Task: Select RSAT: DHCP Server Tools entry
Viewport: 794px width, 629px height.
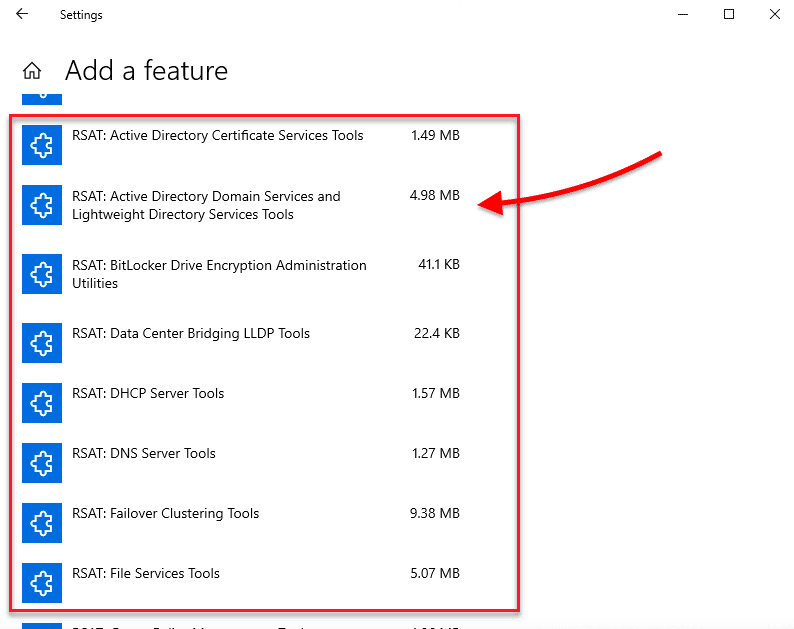Action: pos(148,393)
